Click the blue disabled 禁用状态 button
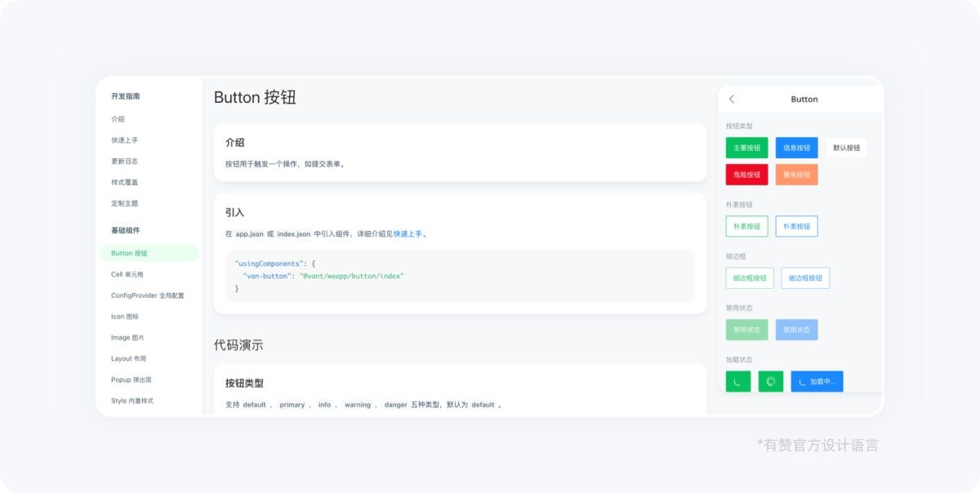980x493 pixels. click(x=796, y=330)
